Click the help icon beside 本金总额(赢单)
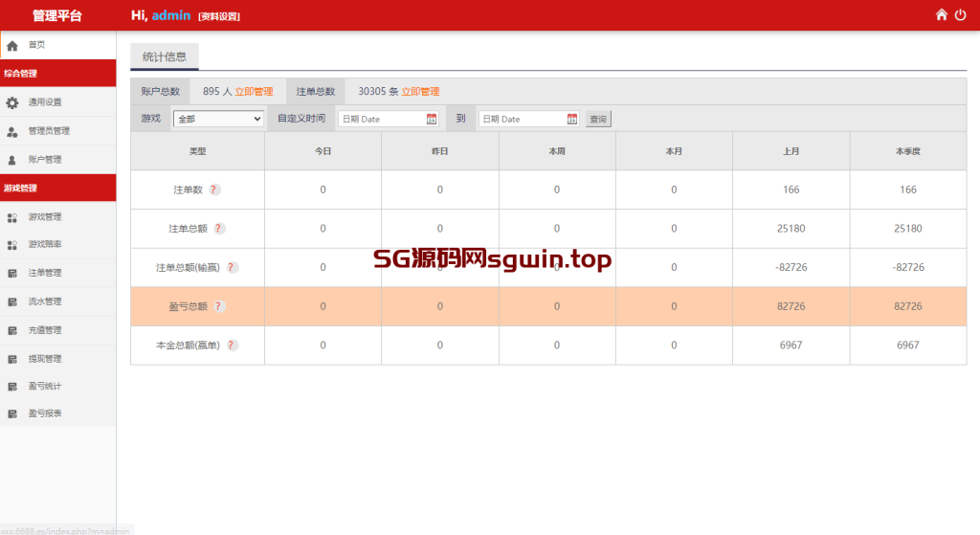 coord(233,346)
